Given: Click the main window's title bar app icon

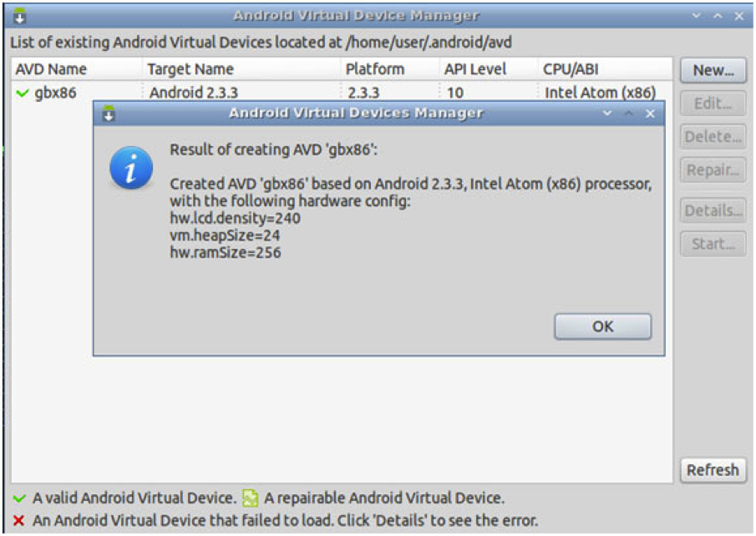Looking at the screenshot, I should (20, 16).
